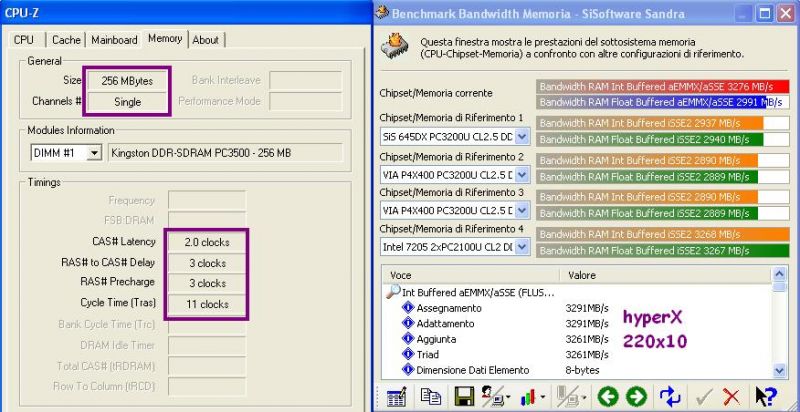Click the What's This help cursor icon
Viewport: 800px width, 412px height.
765,396
